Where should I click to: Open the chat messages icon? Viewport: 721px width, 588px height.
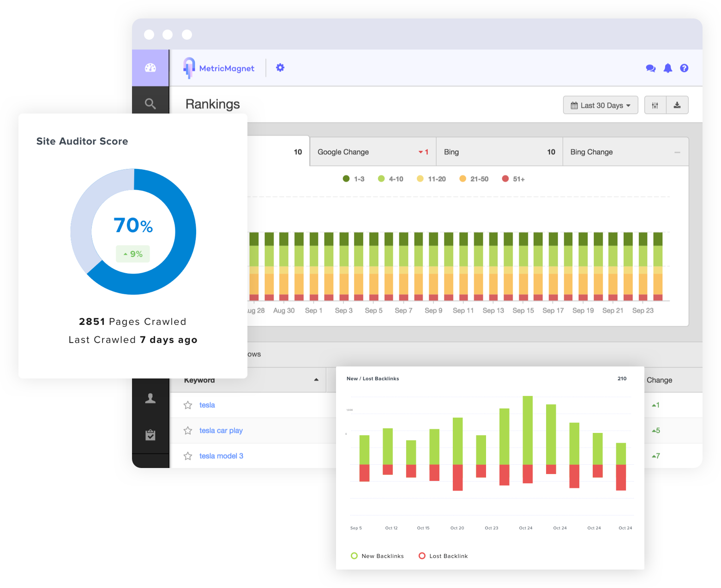pos(651,68)
